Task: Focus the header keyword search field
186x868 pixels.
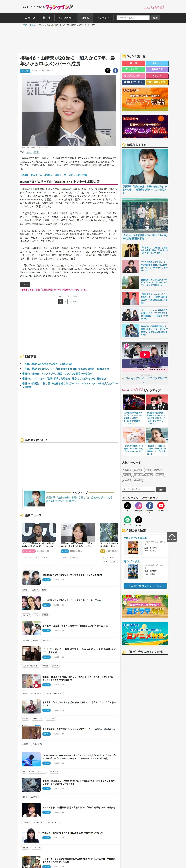Action: click(133, 18)
